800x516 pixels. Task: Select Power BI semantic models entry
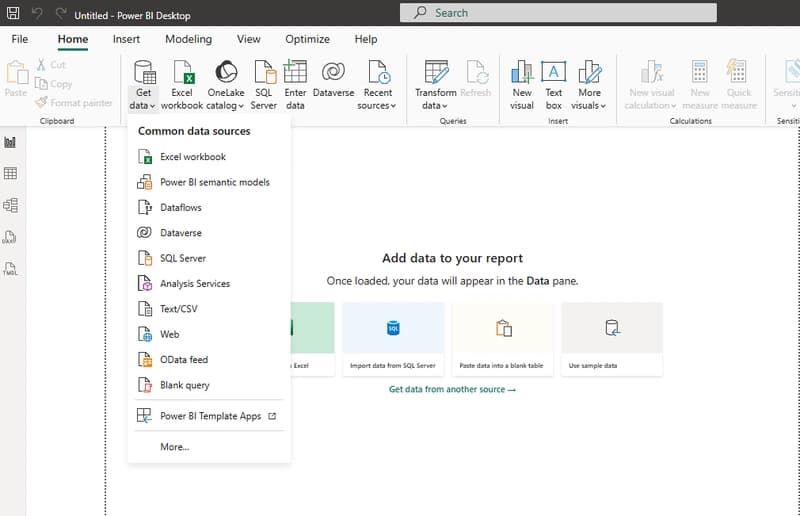209,182
